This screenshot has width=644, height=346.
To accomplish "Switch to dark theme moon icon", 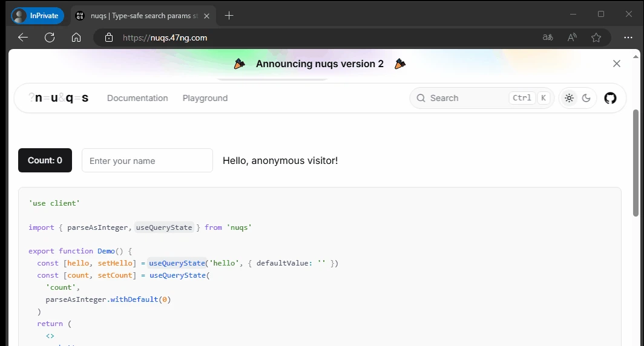I will tap(586, 98).
